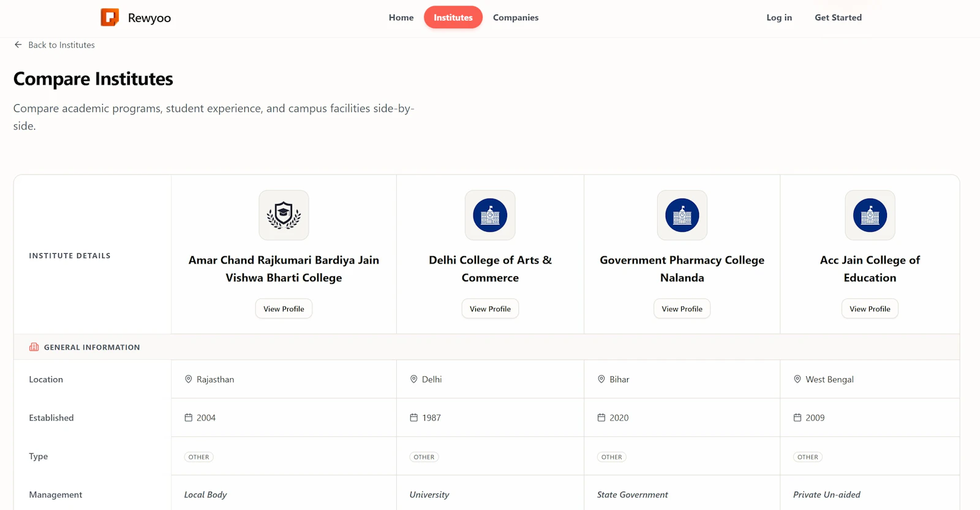The image size is (980, 510).
Task: Click the INSTITUTE DETAILS label
Action: [x=70, y=256]
